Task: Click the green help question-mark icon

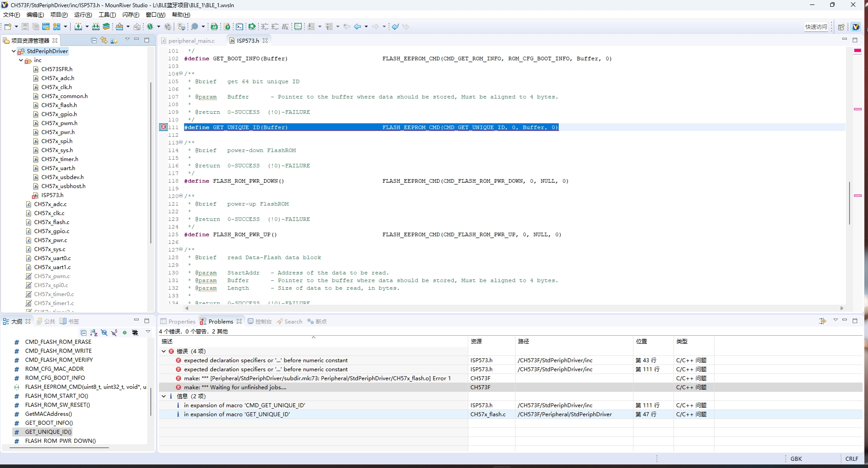Action: click(227, 27)
